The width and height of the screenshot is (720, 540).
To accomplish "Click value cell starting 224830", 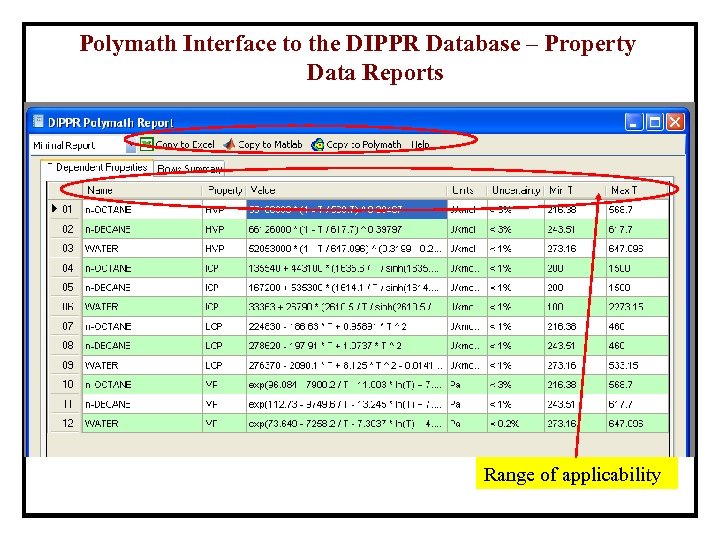I will (x=347, y=326).
